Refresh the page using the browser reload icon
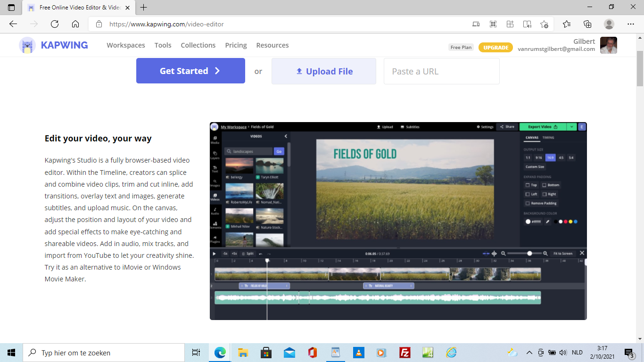644x362 pixels. (x=55, y=24)
